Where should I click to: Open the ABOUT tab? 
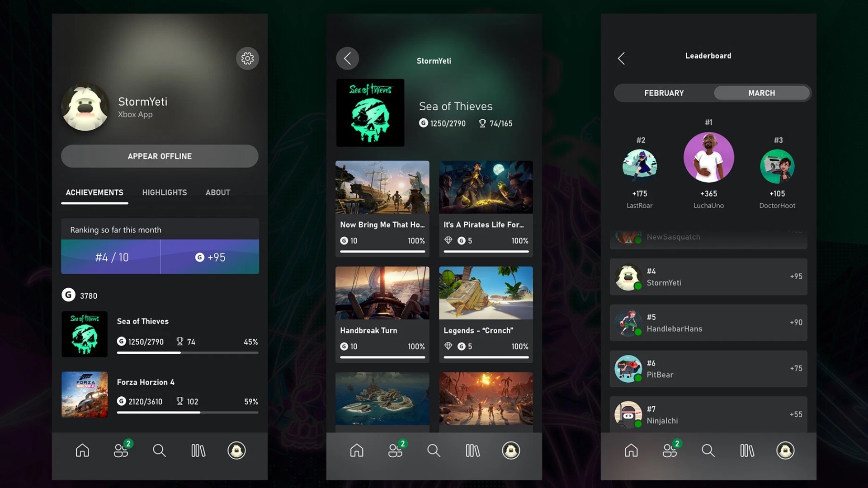click(217, 192)
